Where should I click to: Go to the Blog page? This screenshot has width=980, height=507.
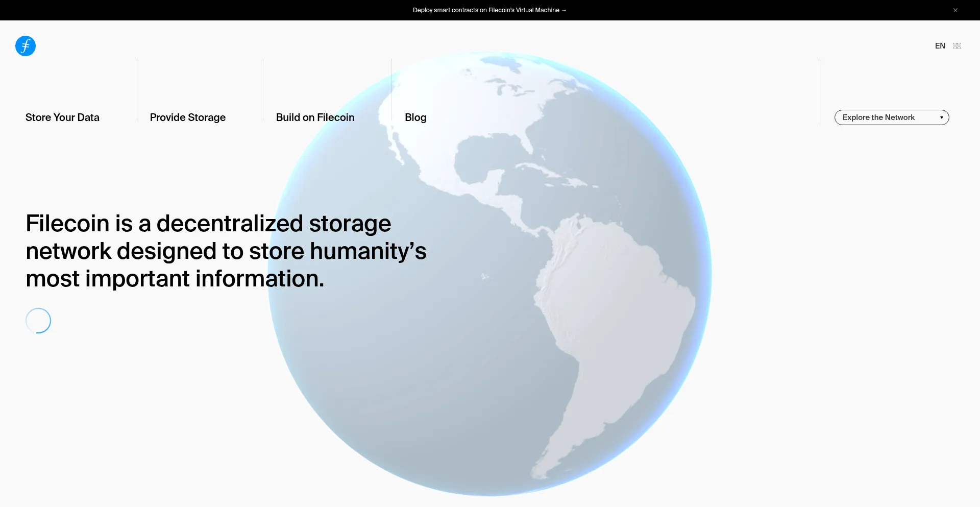coord(415,117)
